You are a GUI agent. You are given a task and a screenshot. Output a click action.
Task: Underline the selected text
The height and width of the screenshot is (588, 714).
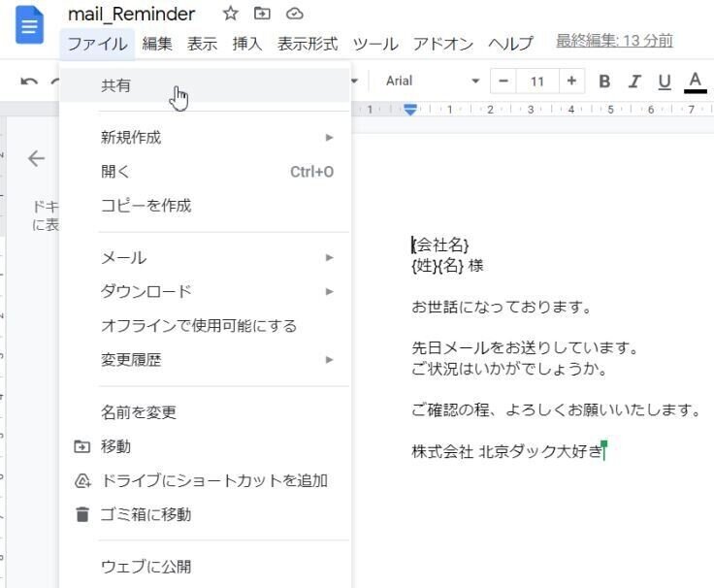coord(665,82)
